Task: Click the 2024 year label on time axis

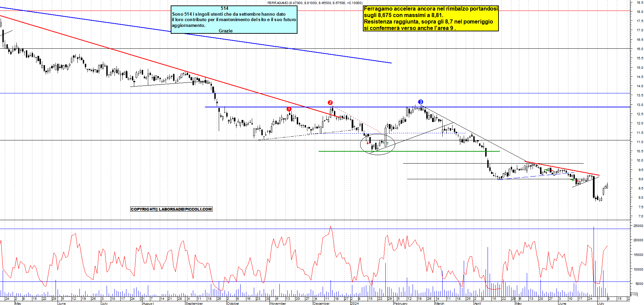Action: tap(355, 303)
